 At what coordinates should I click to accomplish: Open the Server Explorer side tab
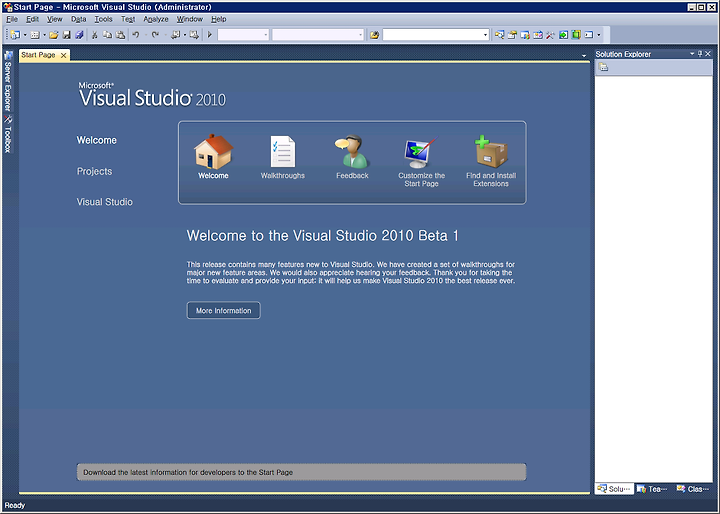[x=7, y=82]
